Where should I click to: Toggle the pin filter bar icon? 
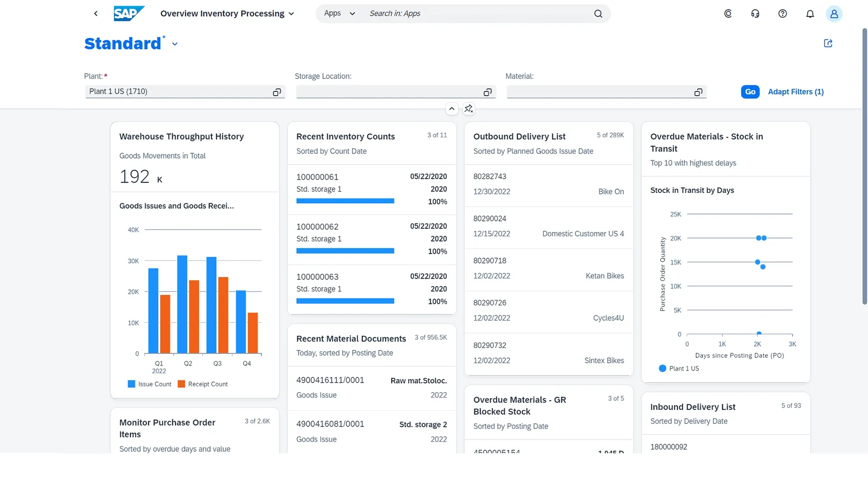click(x=469, y=109)
